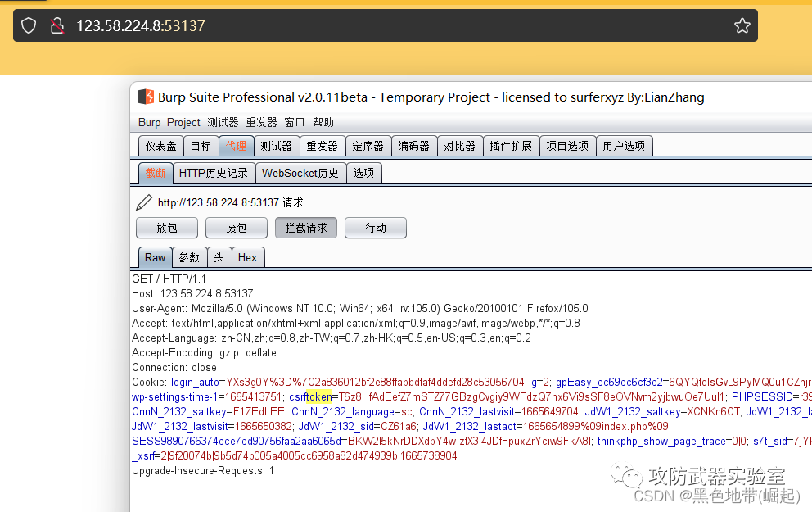Screen dimensions: 812x512
Task: Switch to the 头 headers view tab
Action: click(219, 257)
